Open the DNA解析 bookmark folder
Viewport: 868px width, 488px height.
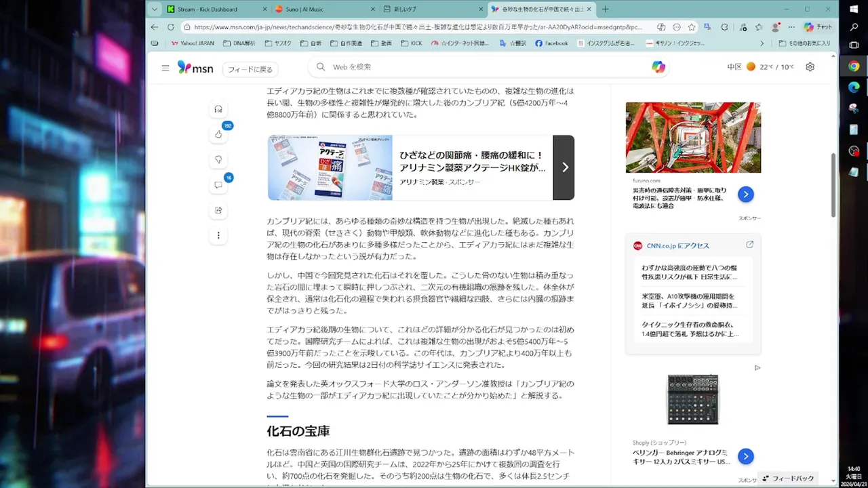point(239,43)
